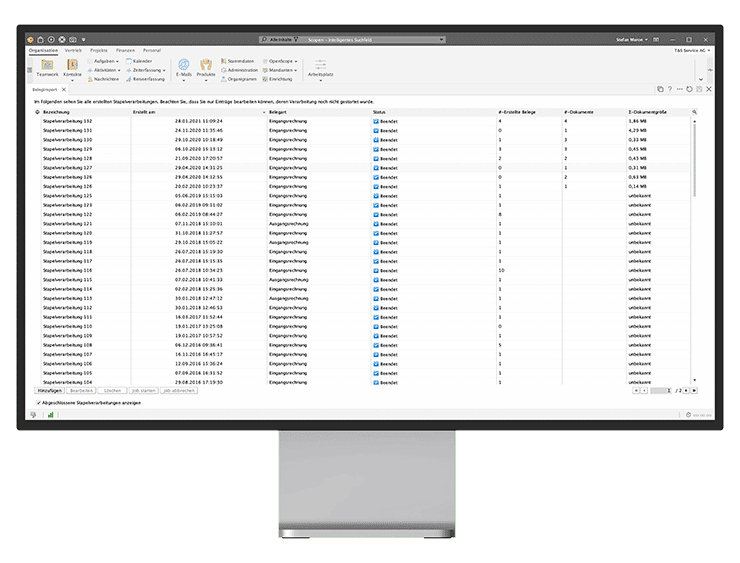
Task: Click the Hinzufügen button
Action: point(50,391)
